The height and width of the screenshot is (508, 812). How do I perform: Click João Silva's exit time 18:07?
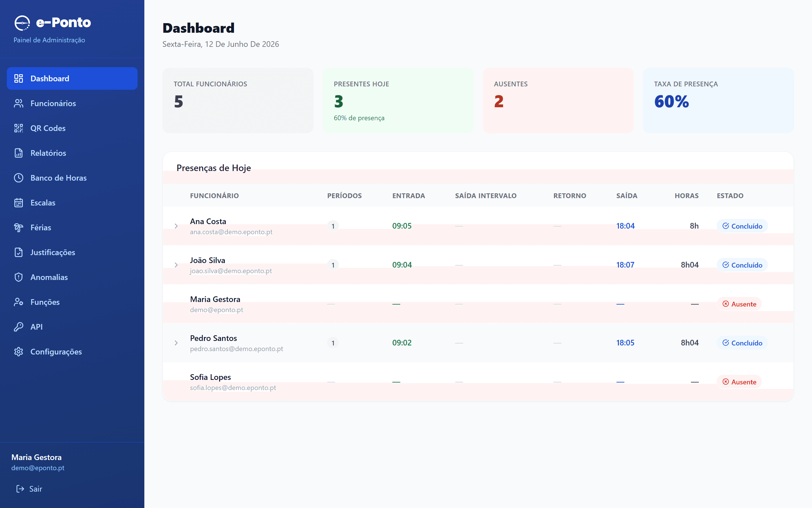tap(625, 265)
